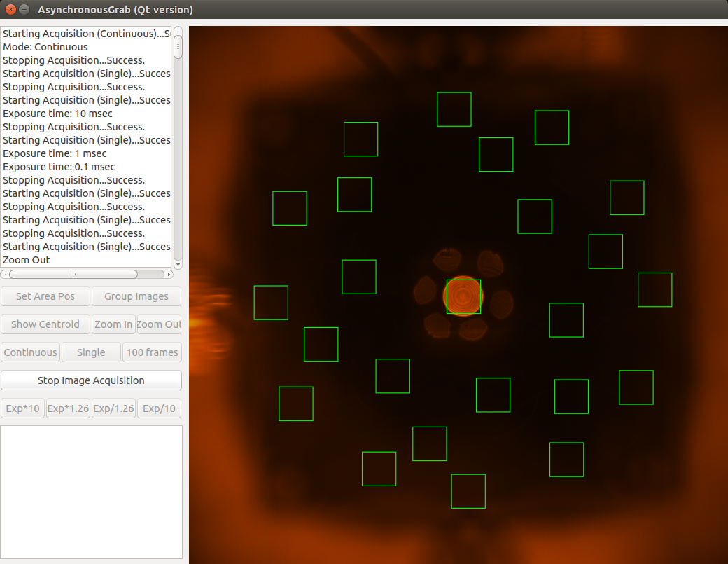Click inside the empty lower text box

point(92,492)
